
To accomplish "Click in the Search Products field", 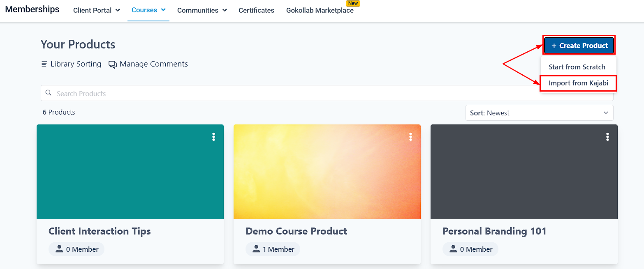I will click(x=288, y=93).
